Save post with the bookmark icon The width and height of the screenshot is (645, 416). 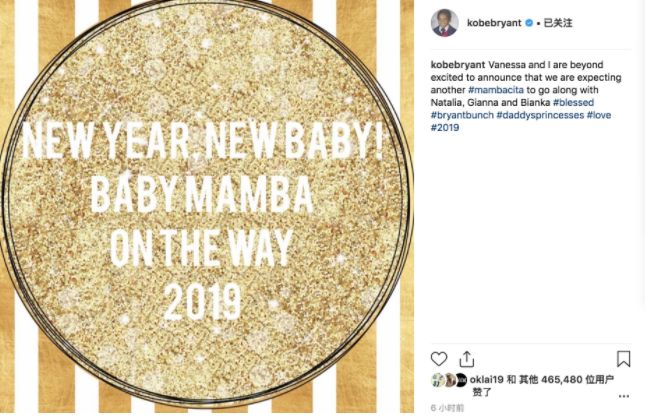[623, 358]
